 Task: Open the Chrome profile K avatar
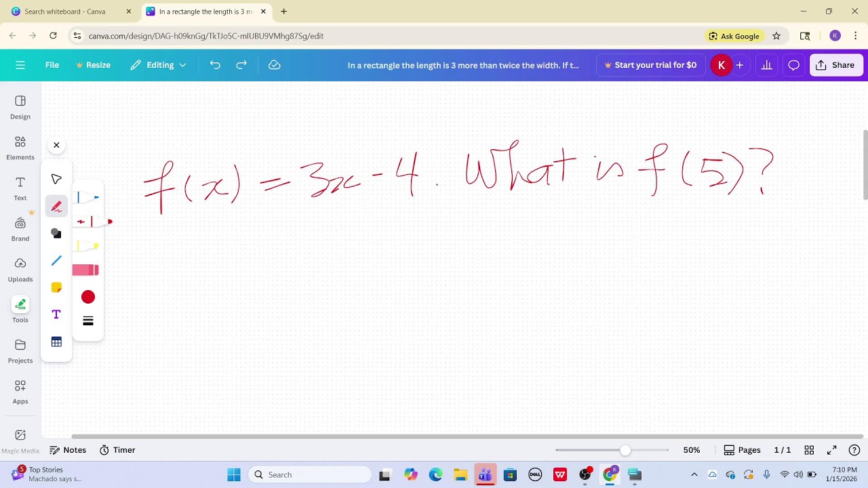coord(835,36)
